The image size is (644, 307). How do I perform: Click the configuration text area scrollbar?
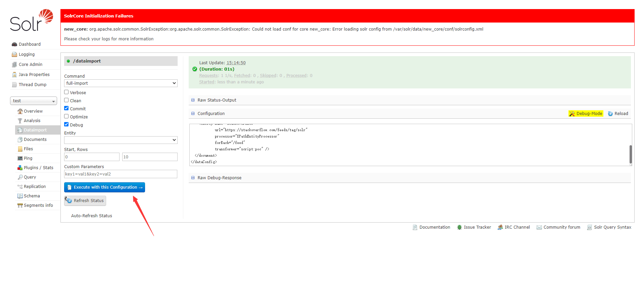(x=631, y=154)
